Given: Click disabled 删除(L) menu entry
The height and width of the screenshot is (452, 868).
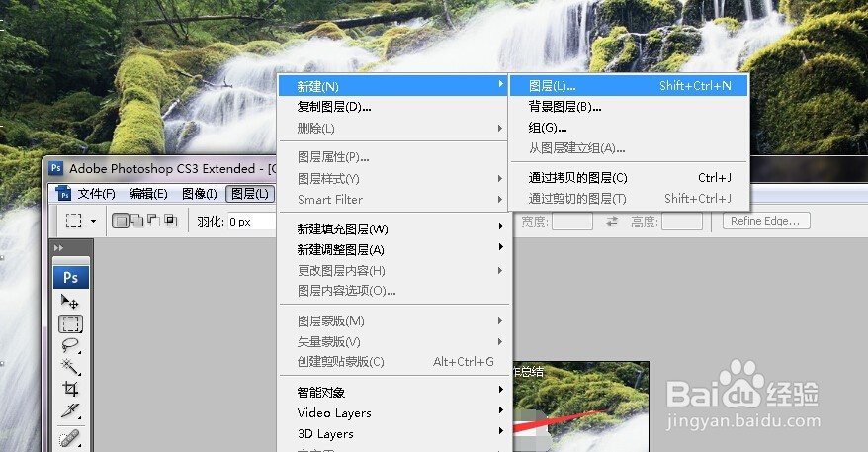Looking at the screenshot, I should [391, 128].
